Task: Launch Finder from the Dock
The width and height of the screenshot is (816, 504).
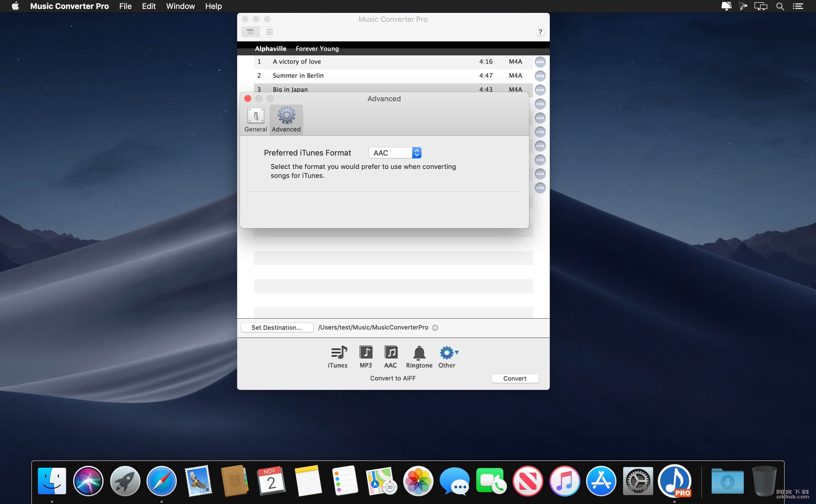Action: tap(52, 481)
